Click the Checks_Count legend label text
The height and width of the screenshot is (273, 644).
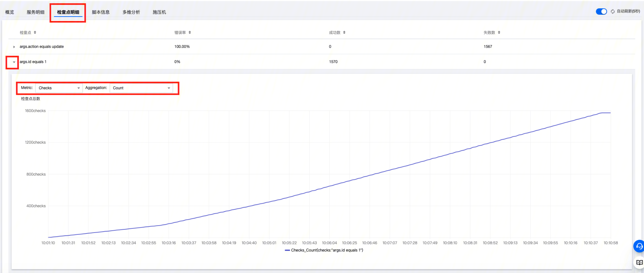click(x=327, y=250)
